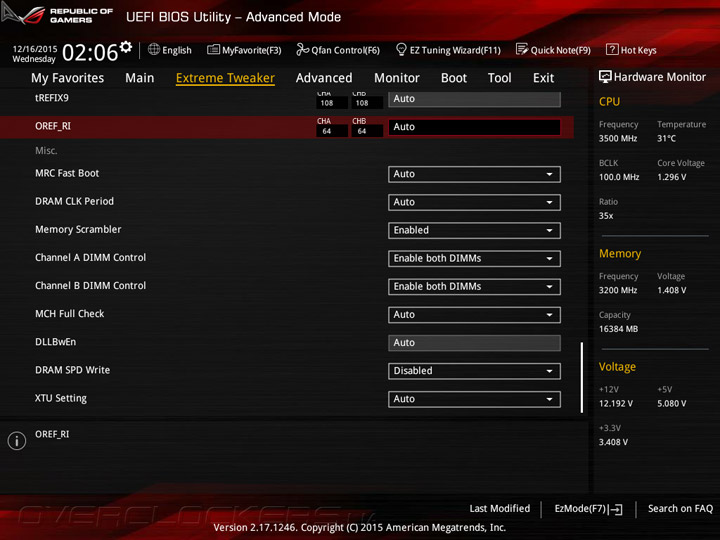Select the Extreme Tweaker tab
720x540 pixels.
225,78
